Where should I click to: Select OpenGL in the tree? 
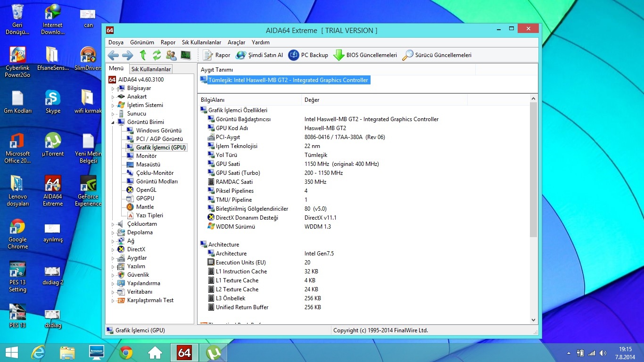tap(146, 190)
